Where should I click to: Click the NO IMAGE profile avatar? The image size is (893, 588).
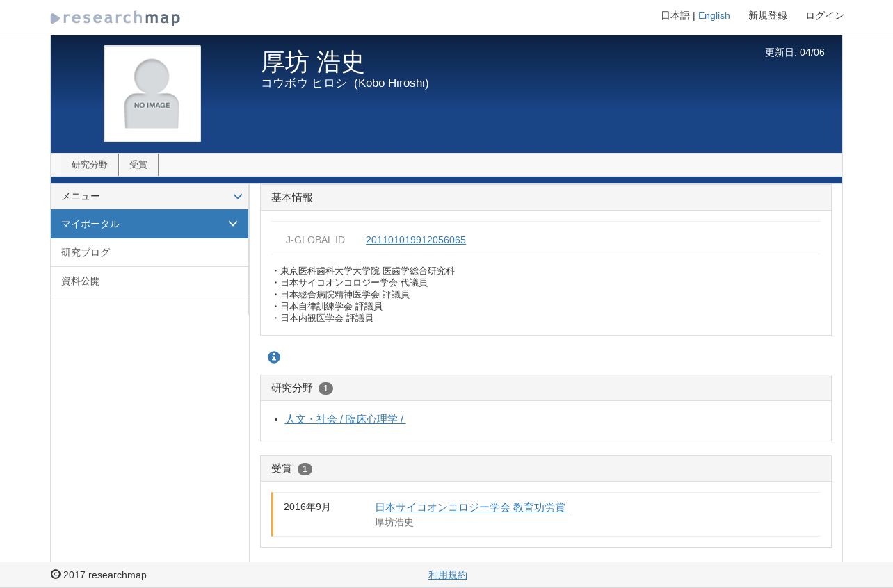coord(152,94)
